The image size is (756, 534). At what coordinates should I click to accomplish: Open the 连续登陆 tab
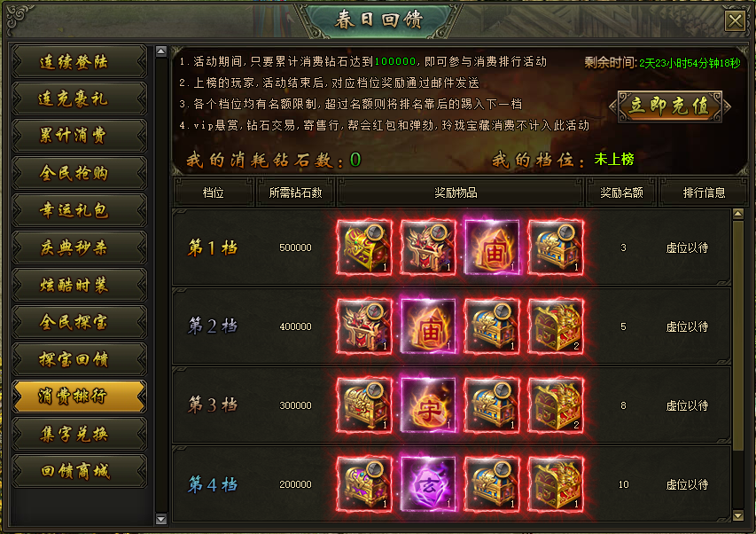[80, 62]
